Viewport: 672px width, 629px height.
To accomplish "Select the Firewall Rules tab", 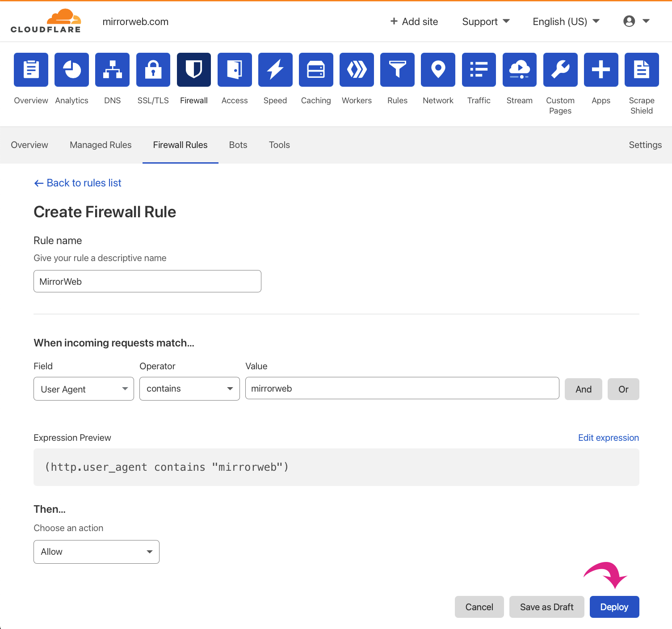I will [180, 145].
